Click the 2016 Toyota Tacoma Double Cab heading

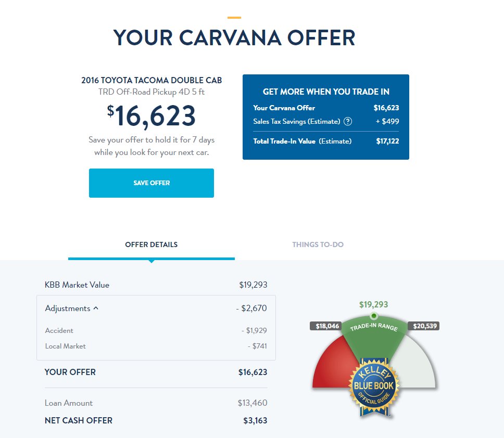(152, 80)
